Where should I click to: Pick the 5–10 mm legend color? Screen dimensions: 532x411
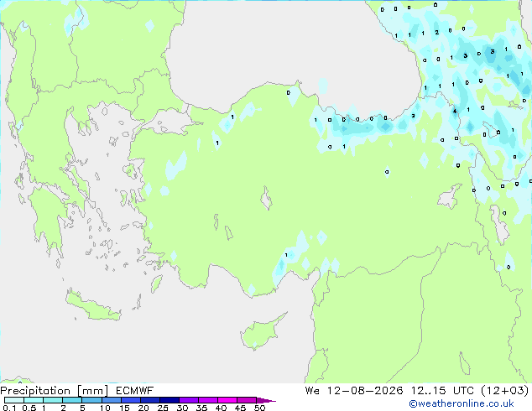91,400
